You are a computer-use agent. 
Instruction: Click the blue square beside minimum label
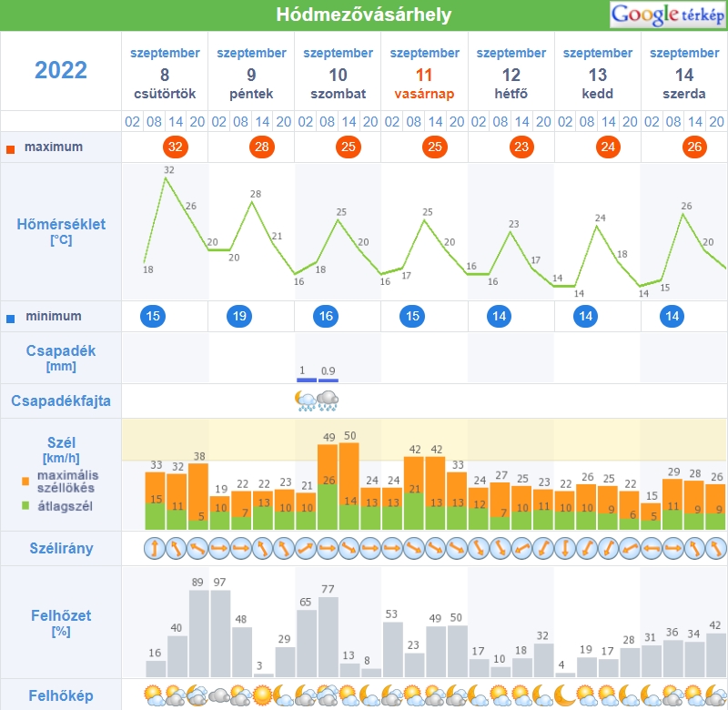point(10,319)
